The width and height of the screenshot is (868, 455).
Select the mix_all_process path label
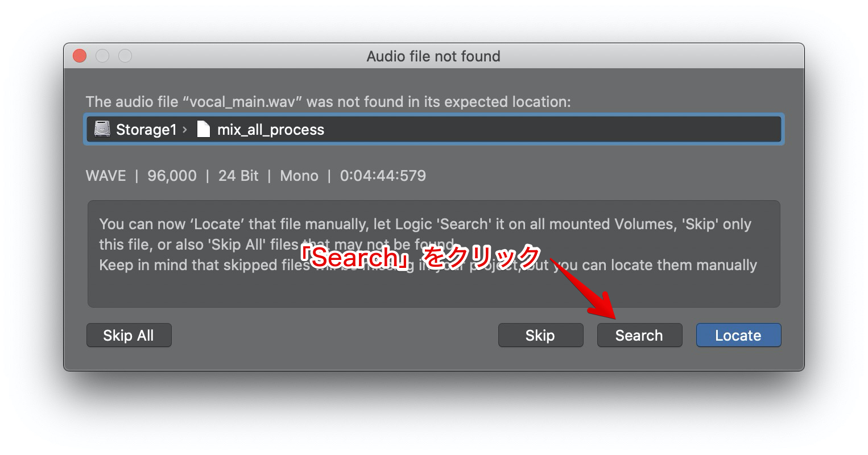[271, 130]
